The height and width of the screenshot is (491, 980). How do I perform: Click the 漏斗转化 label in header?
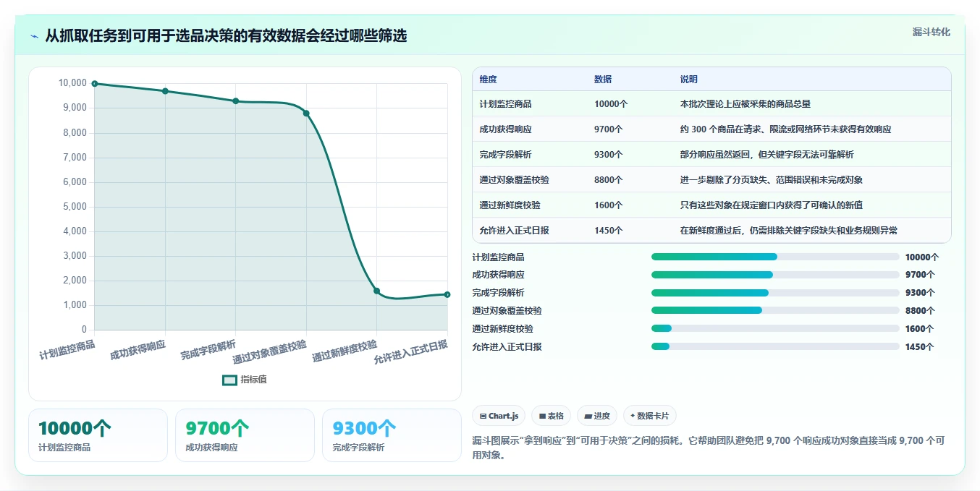pos(931,32)
